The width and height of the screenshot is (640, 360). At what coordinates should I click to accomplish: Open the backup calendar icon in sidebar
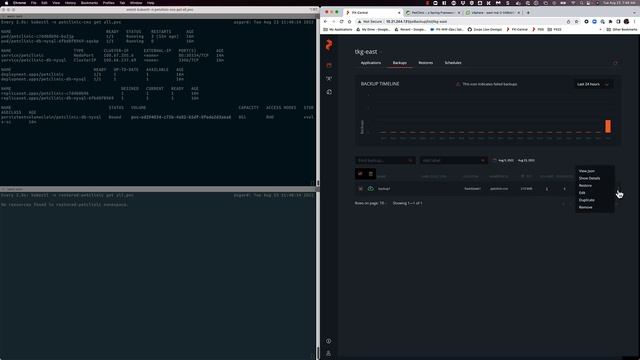point(329,65)
